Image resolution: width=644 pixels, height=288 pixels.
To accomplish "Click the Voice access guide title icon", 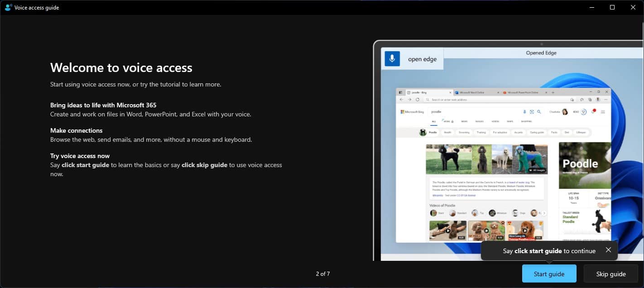I will click(x=8, y=7).
